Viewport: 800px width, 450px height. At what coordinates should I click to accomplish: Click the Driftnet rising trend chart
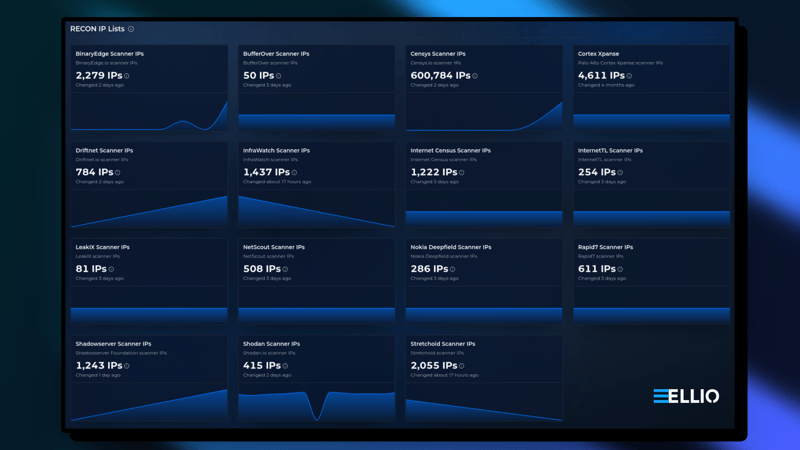(149, 209)
